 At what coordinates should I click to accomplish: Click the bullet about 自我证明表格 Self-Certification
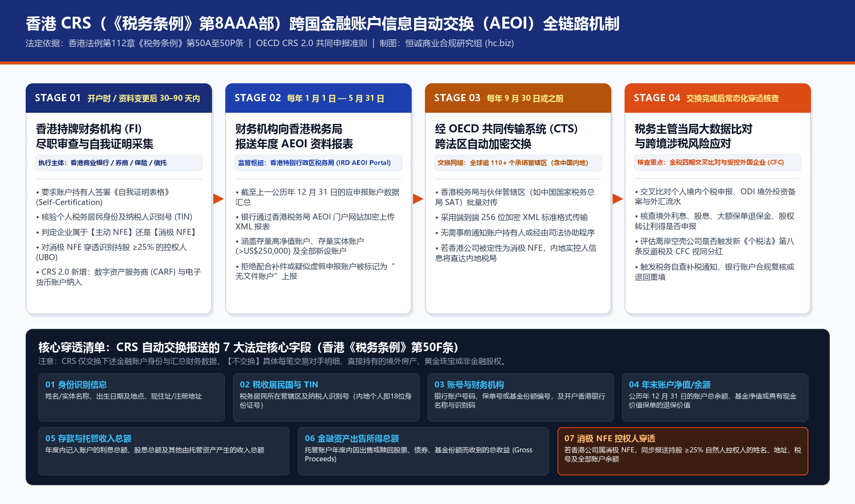tap(103, 197)
